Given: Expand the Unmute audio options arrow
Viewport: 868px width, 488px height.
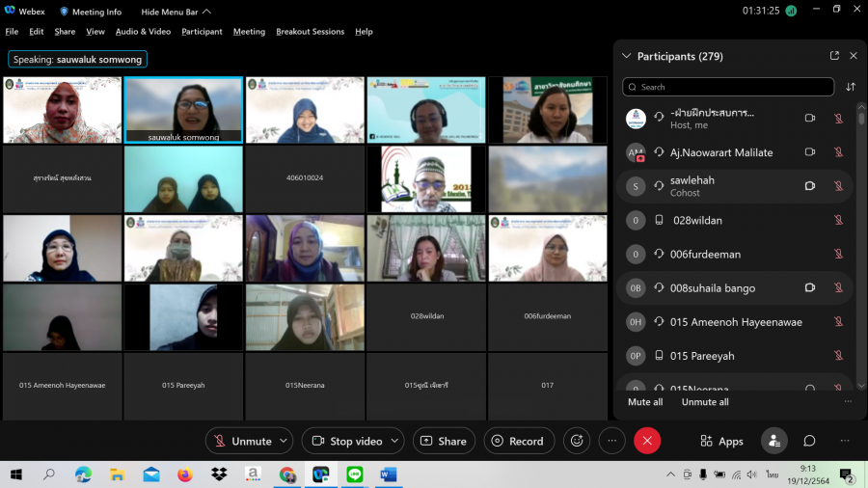Looking at the screenshot, I should coord(284,441).
